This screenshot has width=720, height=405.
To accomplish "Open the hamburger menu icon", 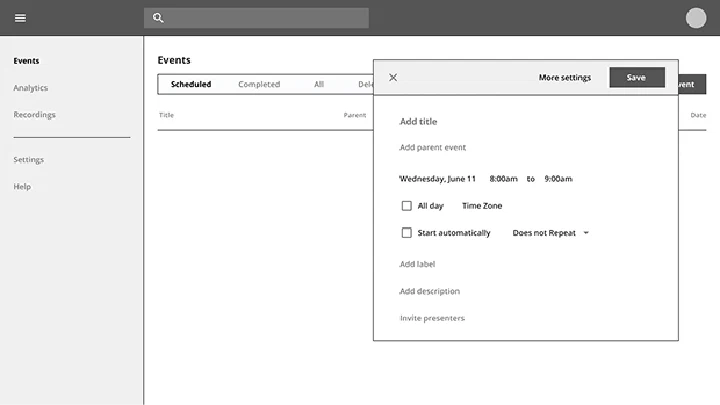I will (20, 18).
